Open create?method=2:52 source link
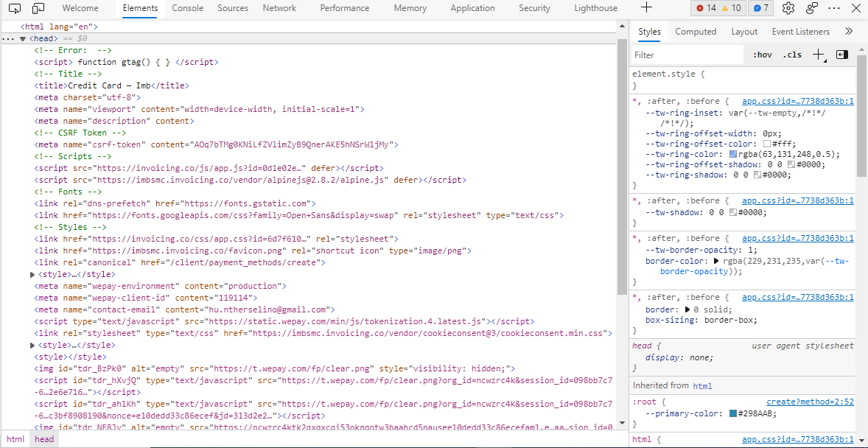The height and width of the screenshot is (448, 868). click(811, 402)
